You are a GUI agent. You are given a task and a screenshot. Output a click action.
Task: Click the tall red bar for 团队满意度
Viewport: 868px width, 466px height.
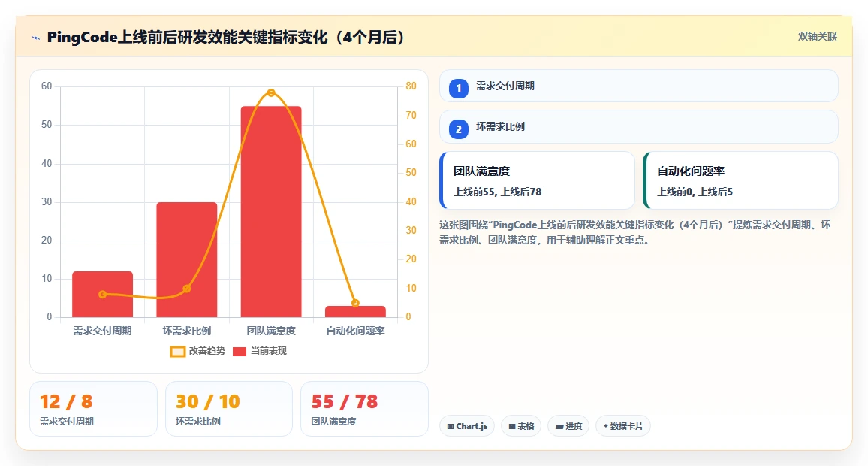pyautogui.click(x=271, y=212)
